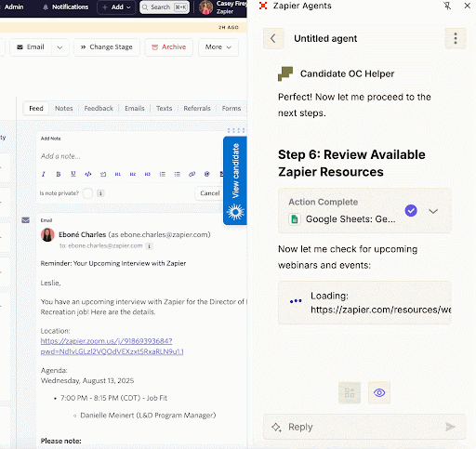Click 'Wednesday, August 13, 2025' agenda date

87,380
